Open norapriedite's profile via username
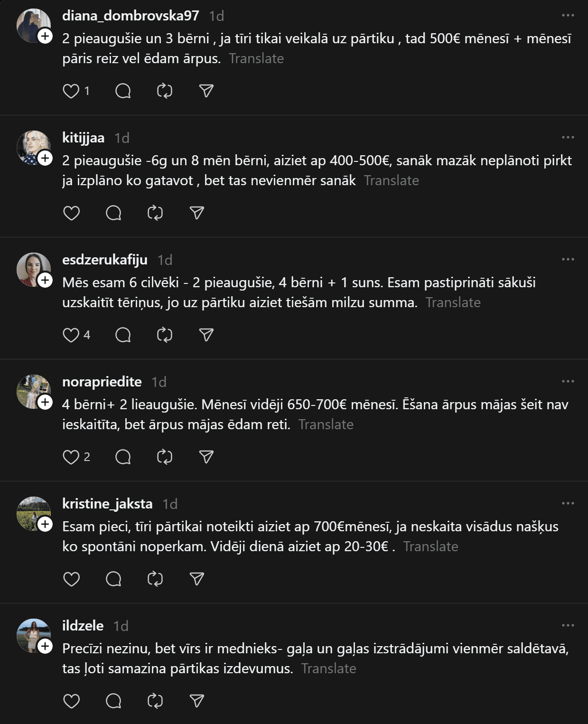 pyautogui.click(x=102, y=382)
